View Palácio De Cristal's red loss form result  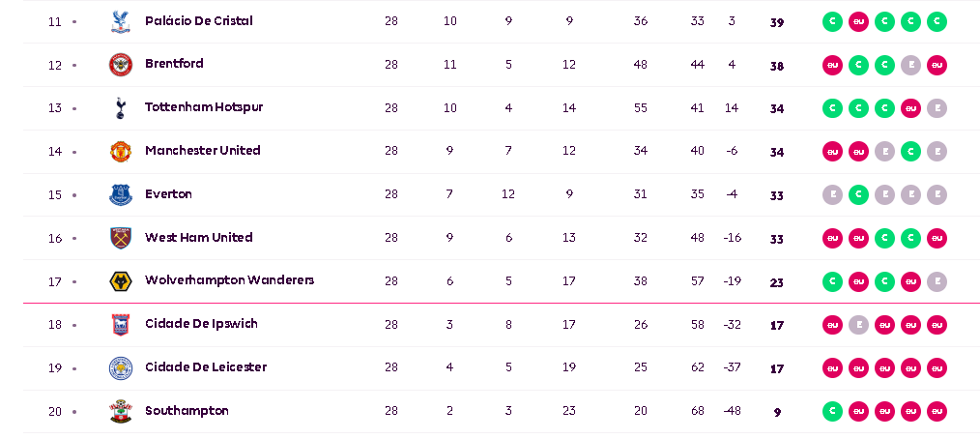[x=858, y=21]
